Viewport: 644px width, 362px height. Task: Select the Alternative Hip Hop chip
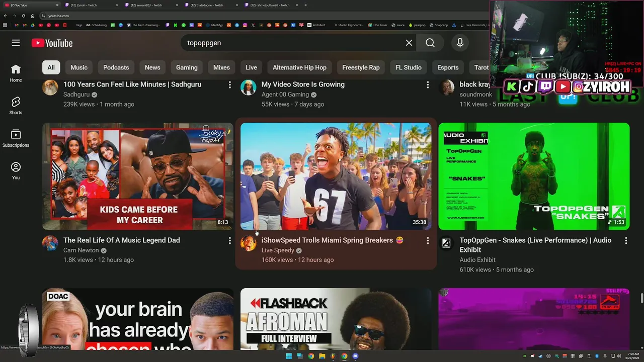tap(299, 67)
